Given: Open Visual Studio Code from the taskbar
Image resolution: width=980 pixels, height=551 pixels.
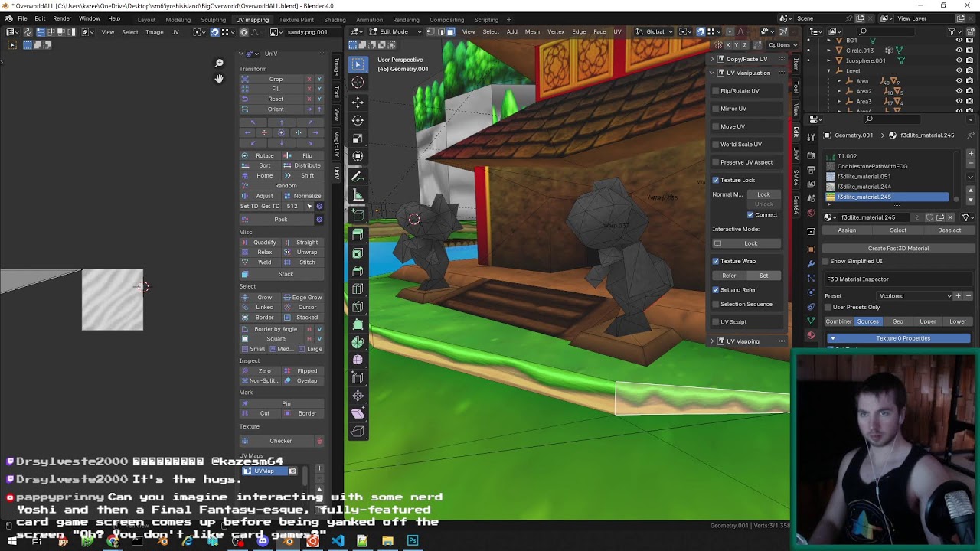Looking at the screenshot, I should coord(338,542).
